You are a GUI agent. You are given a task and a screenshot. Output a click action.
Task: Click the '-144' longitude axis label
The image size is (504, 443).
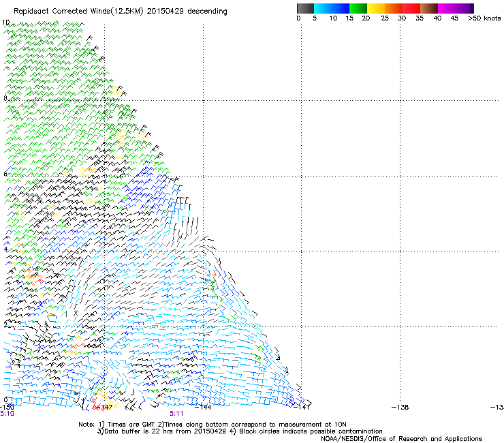203,408
